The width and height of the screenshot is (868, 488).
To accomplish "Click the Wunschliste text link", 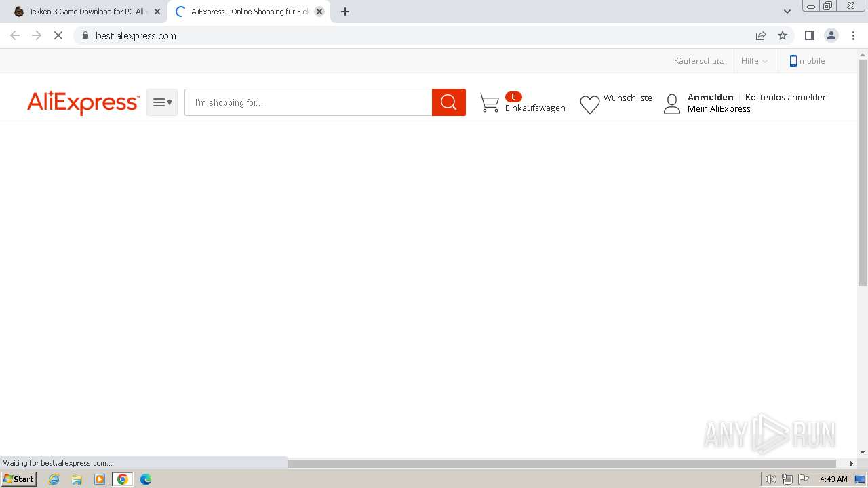I will click(628, 98).
